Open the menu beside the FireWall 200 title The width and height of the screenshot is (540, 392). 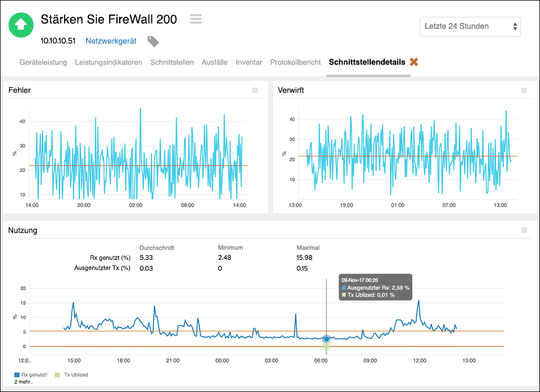196,19
